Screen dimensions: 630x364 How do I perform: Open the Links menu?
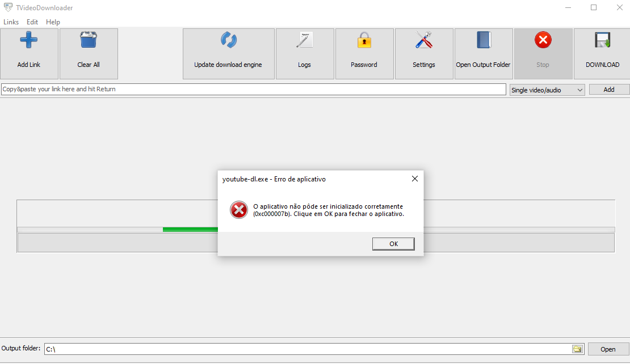(x=11, y=22)
